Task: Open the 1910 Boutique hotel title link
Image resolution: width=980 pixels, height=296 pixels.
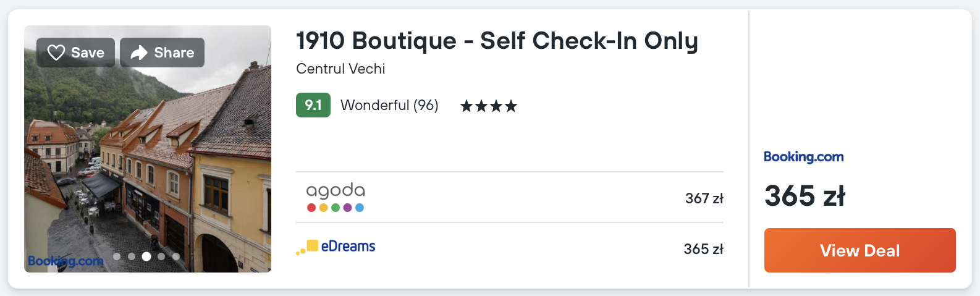Action: click(x=497, y=41)
